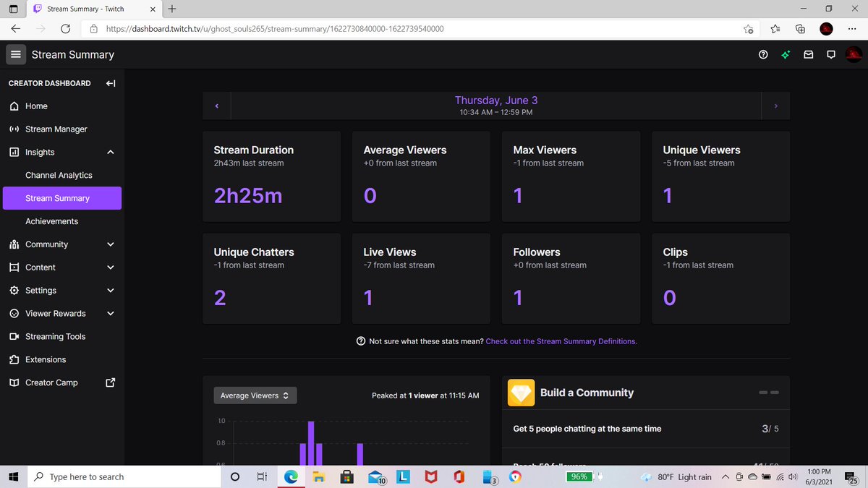The image size is (868, 488).
Task: Go to the next stream summary
Action: 776,106
